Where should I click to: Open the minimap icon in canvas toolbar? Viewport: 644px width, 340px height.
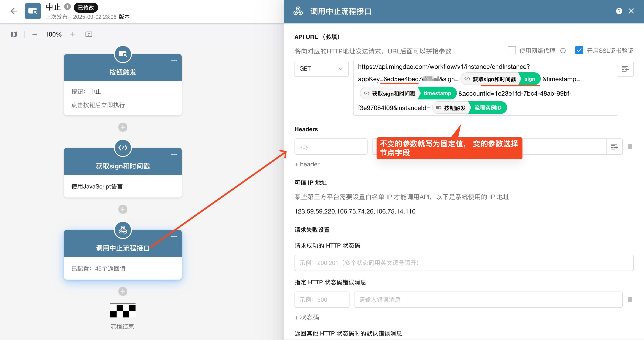pos(14,34)
